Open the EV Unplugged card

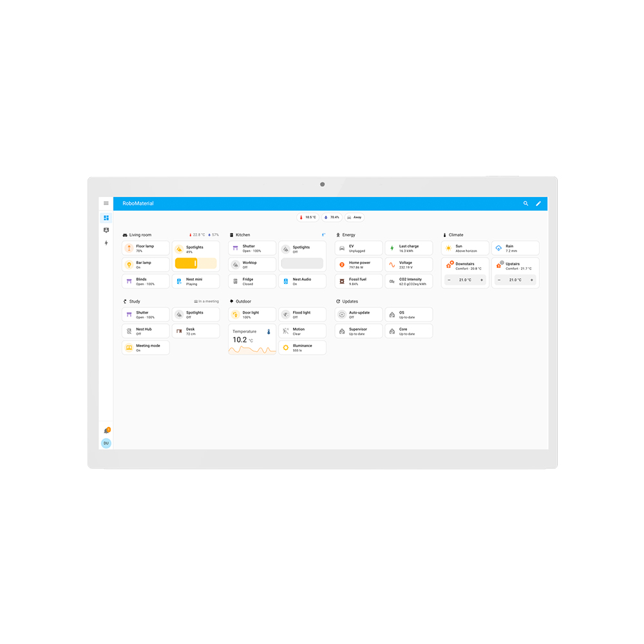359,248
